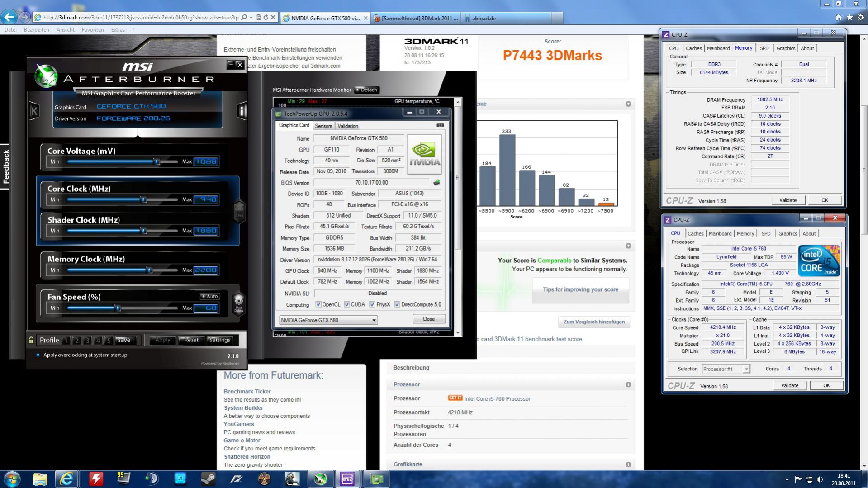Collapse the Prozessor section
This screenshot has width=868, height=488.
click(x=628, y=384)
